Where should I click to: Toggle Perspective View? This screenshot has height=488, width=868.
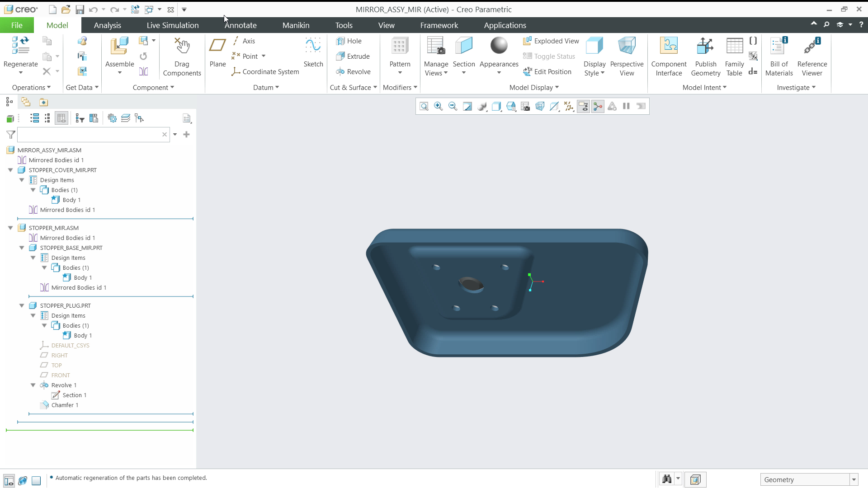point(627,56)
